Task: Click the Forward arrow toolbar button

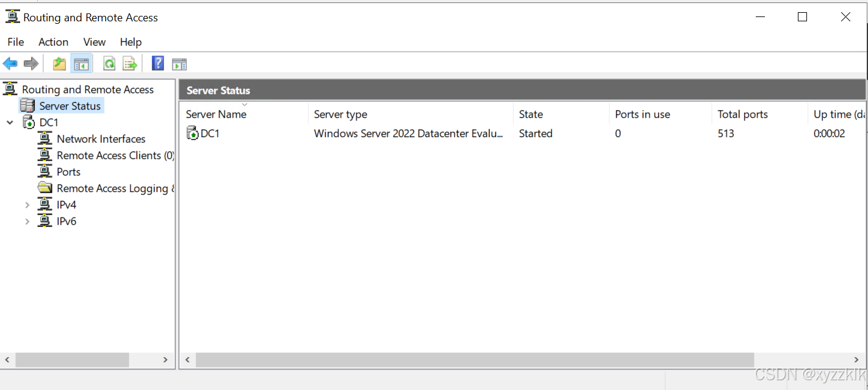Action: pyautogui.click(x=31, y=63)
